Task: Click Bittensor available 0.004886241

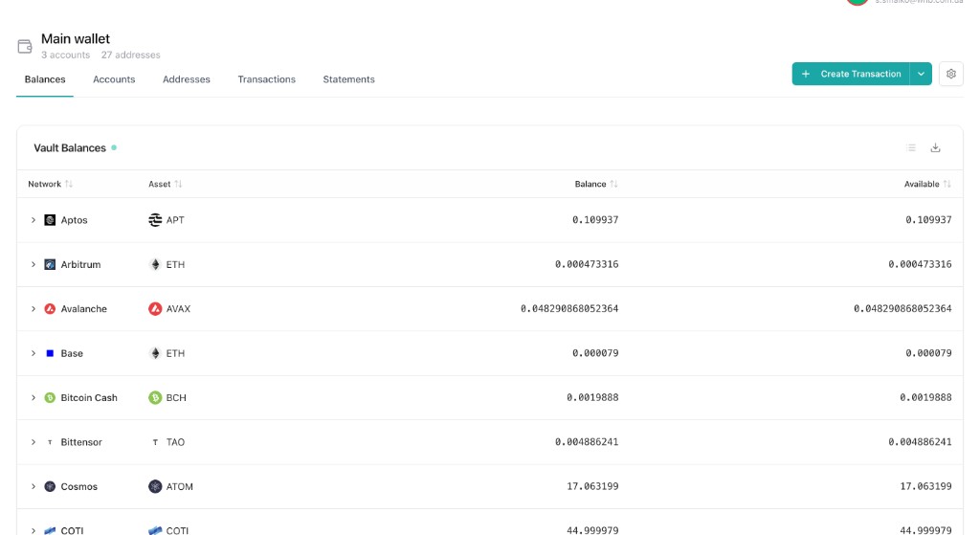Action: (920, 442)
